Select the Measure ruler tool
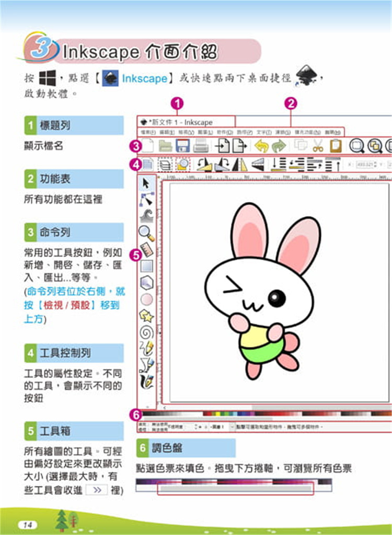The width and height of the screenshot is (392, 535). 147,250
